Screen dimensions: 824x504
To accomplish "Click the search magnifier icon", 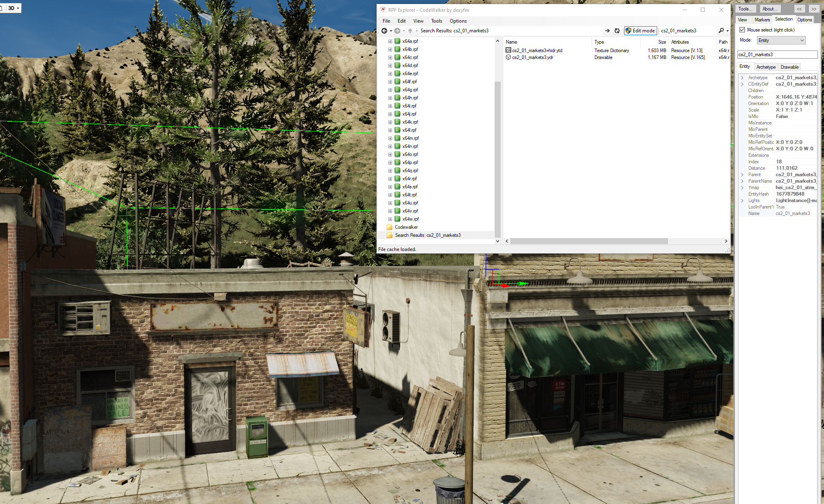I will (x=721, y=31).
